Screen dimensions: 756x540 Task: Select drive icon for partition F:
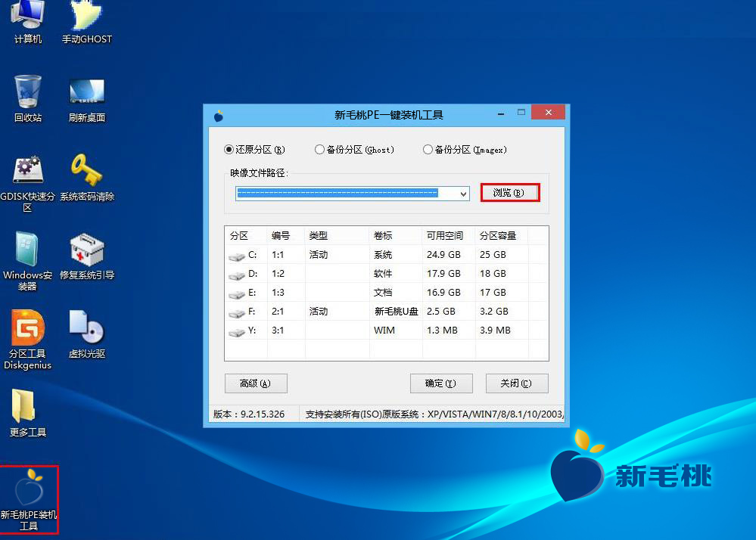pos(237,313)
